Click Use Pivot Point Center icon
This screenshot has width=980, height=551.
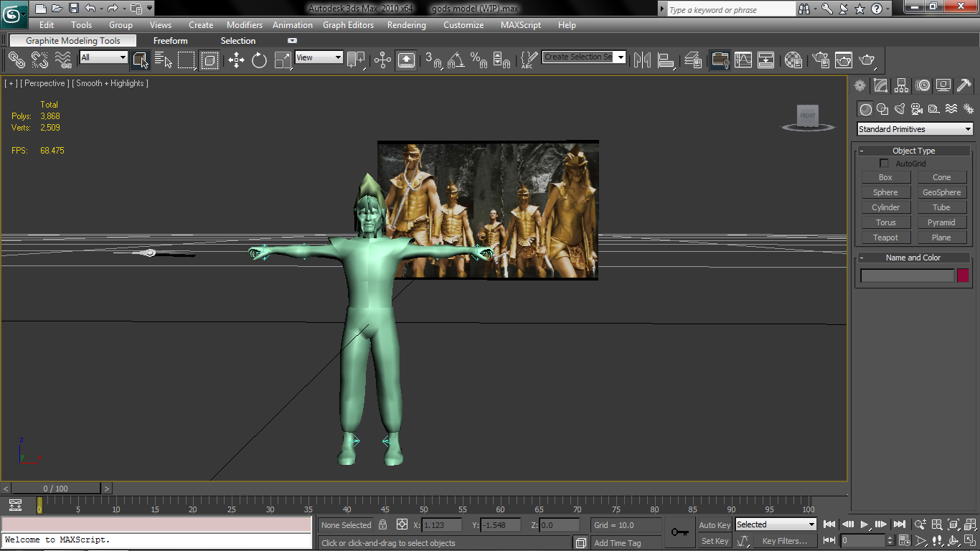[356, 60]
